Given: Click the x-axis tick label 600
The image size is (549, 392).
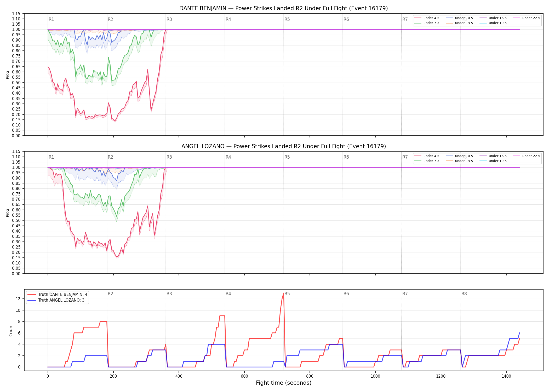Looking at the screenshot, I should [244, 376].
